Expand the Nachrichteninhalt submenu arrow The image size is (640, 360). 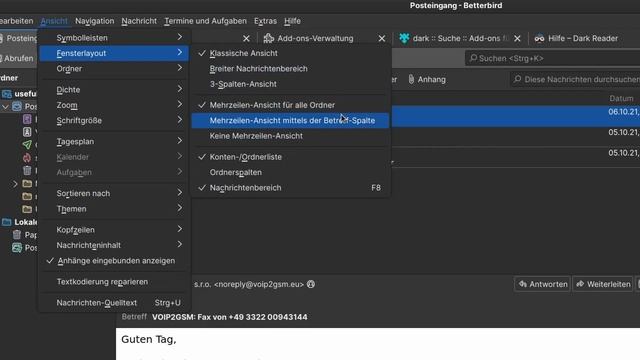tap(180, 244)
